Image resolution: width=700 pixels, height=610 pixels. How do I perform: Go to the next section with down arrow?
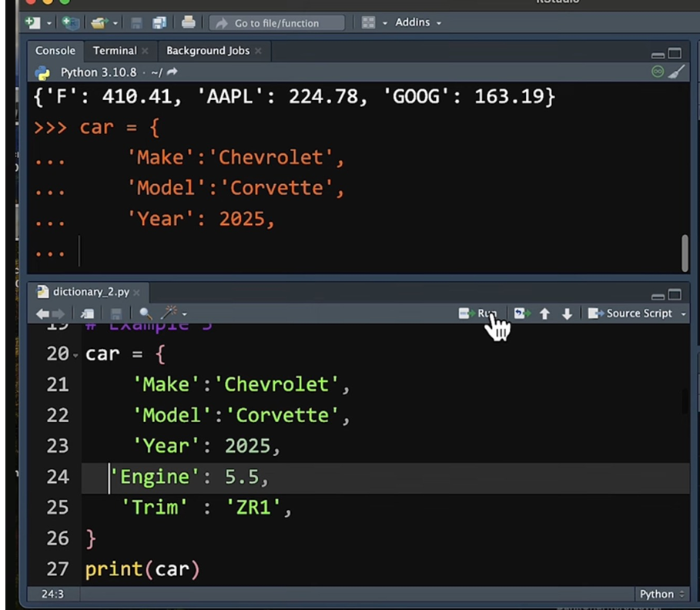[x=567, y=313]
